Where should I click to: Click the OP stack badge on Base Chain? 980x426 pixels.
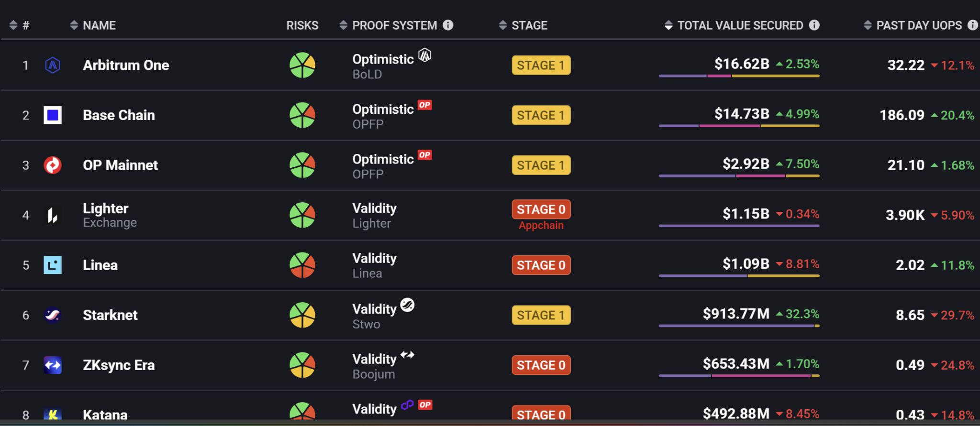click(425, 105)
